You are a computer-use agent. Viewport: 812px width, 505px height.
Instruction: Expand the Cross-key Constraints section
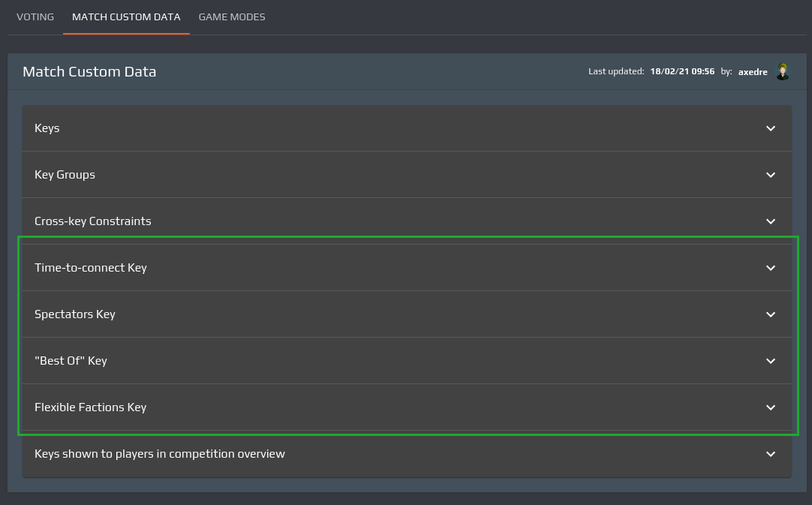point(93,221)
